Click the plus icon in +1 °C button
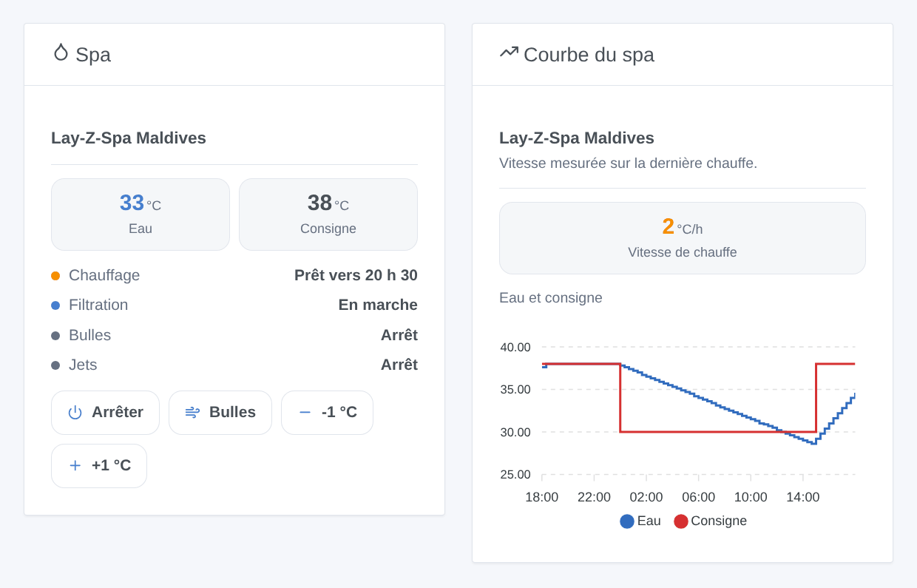Image resolution: width=917 pixels, height=588 pixels. click(x=75, y=466)
